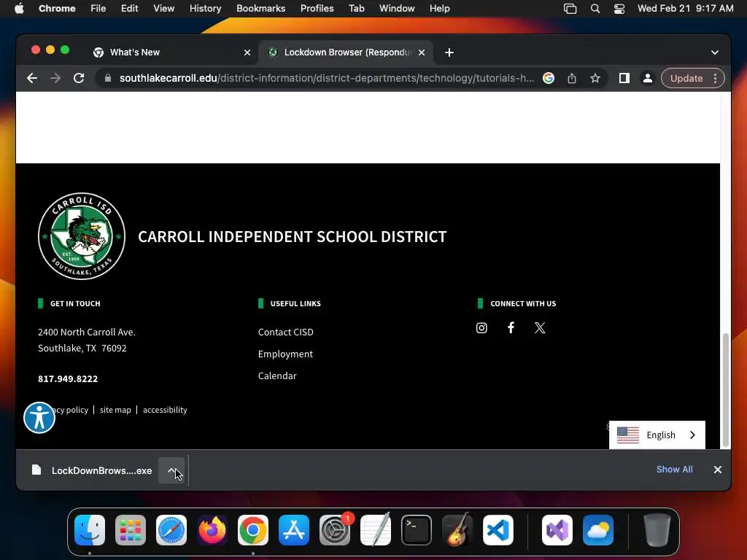Open the site map link
The width and height of the screenshot is (747, 560).
pos(115,410)
